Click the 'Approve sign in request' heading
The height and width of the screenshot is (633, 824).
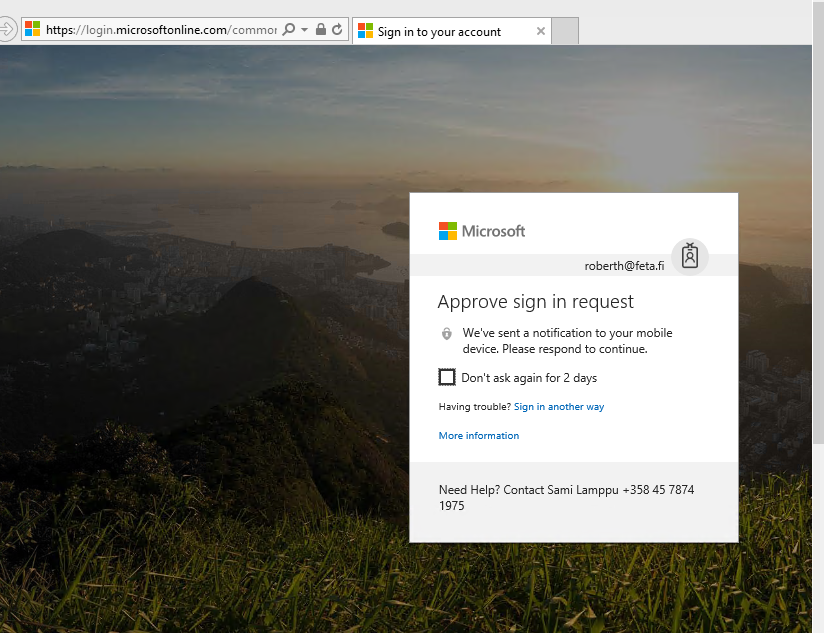(535, 302)
